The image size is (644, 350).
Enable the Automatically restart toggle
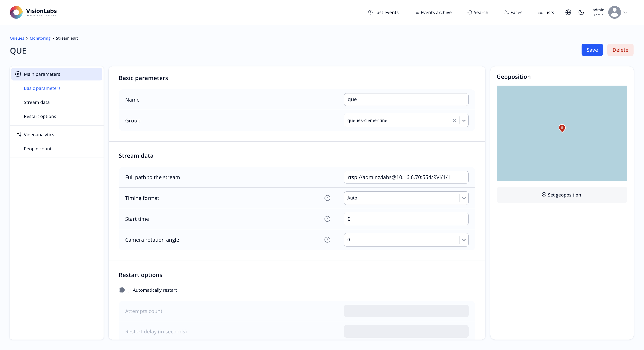pyautogui.click(x=124, y=290)
